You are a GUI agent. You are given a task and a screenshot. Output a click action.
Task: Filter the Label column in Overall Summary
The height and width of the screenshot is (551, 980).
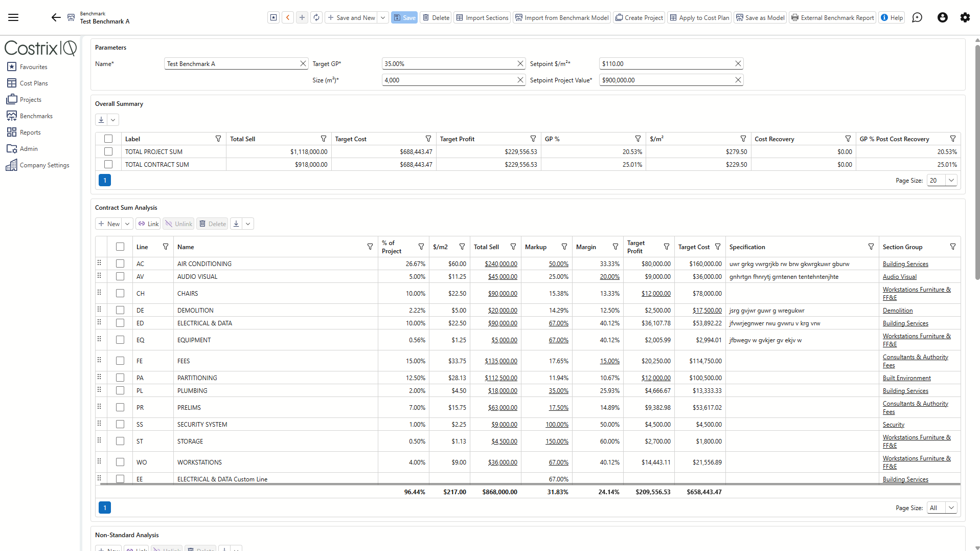point(218,139)
